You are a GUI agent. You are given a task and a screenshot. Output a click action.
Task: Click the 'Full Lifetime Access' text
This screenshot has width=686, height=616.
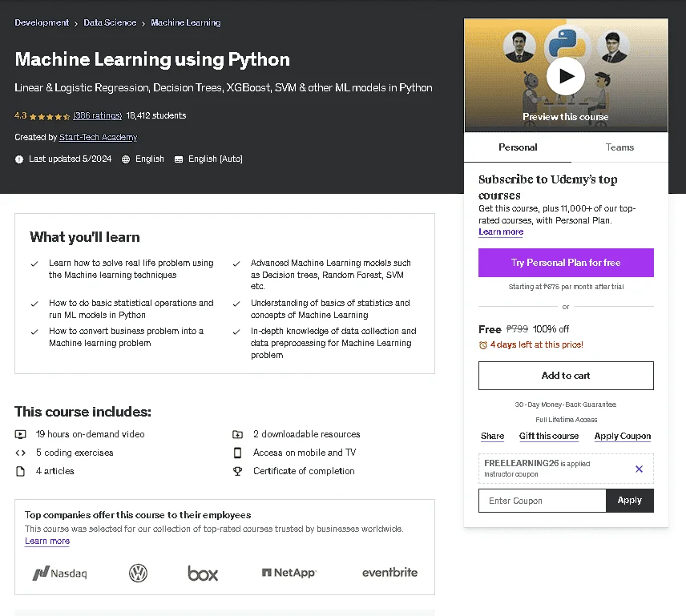(566, 420)
